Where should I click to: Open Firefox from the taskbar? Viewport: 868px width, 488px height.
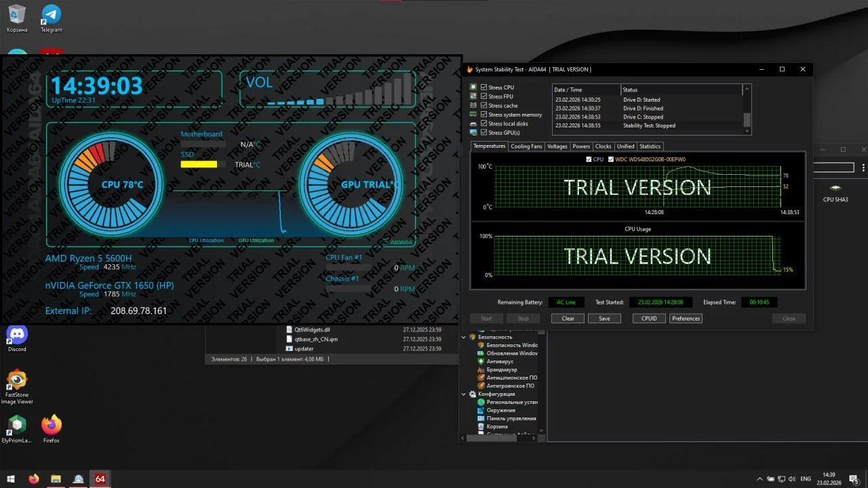coord(34,479)
